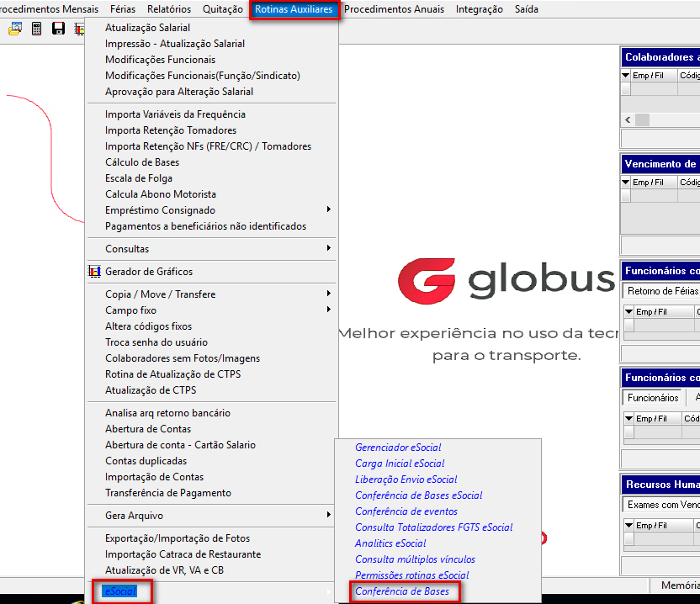Image resolution: width=700 pixels, height=604 pixels.
Task: Open the Férias menu
Action: pyautogui.click(x=123, y=9)
